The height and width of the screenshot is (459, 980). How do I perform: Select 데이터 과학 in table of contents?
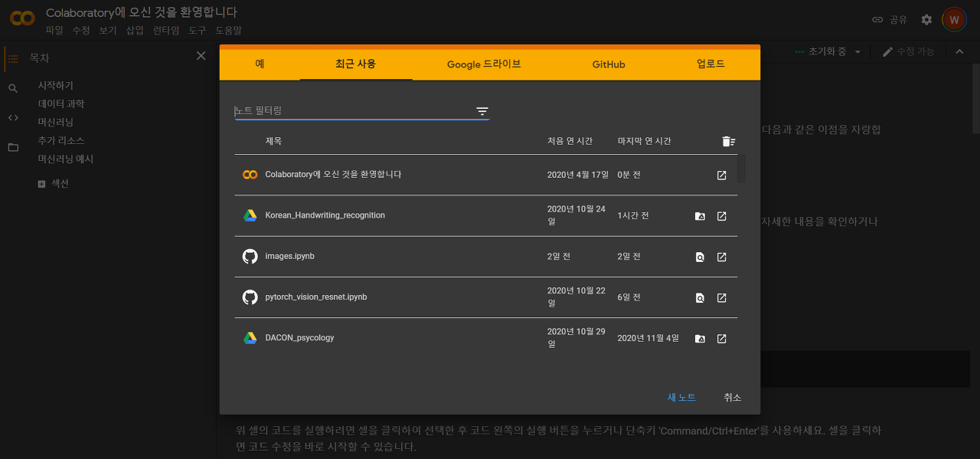[x=61, y=104]
